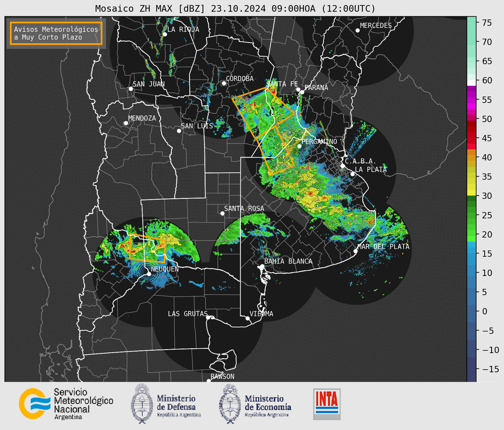Viewport: 504px width, 430px height.
Task: Click the SAN LUIS city marker
Action: [179, 131]
